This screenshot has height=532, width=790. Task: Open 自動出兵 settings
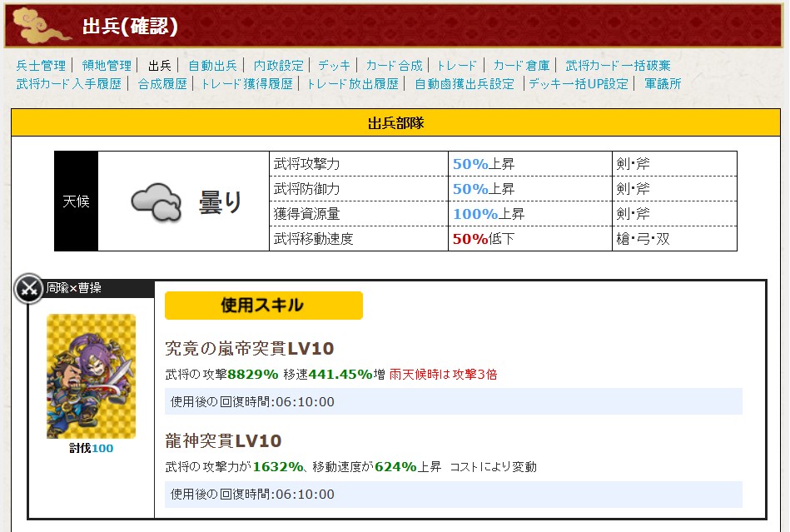212,65
